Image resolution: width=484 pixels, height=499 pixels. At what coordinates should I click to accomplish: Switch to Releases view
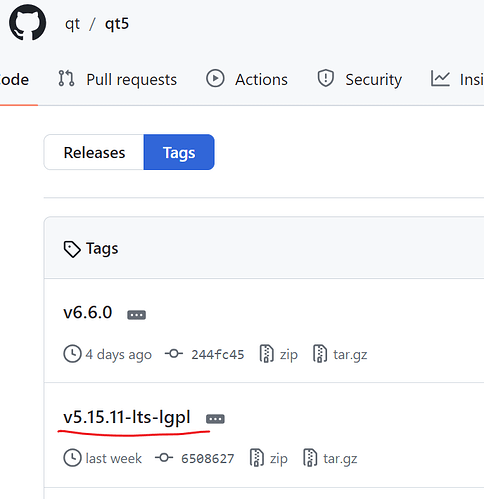click(94, 152)
